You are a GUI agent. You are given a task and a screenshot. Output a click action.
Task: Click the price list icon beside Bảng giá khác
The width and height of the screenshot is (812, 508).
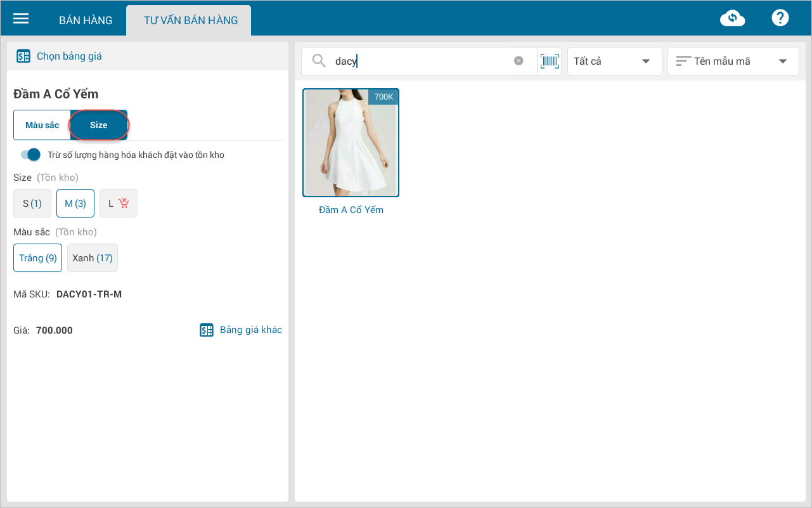(207, 330)
